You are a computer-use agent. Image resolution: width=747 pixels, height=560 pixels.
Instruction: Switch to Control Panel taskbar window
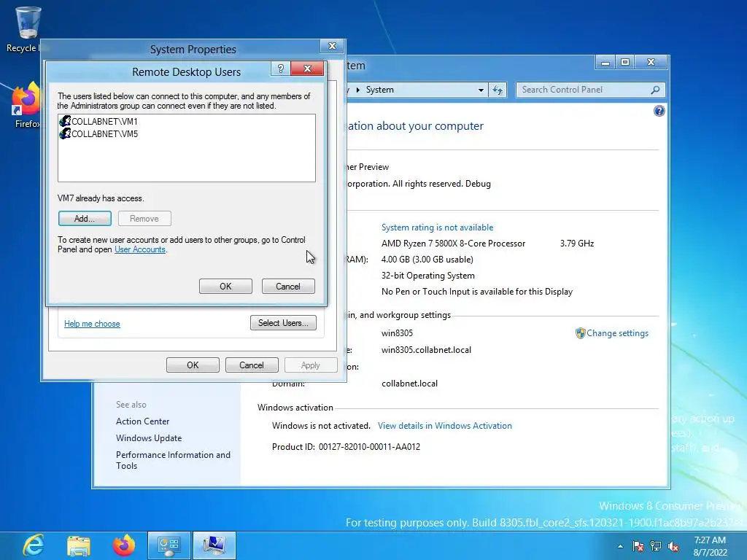169,545
